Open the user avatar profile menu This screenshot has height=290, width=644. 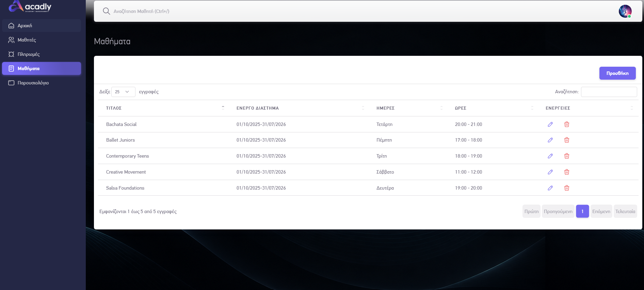point(625,11)
